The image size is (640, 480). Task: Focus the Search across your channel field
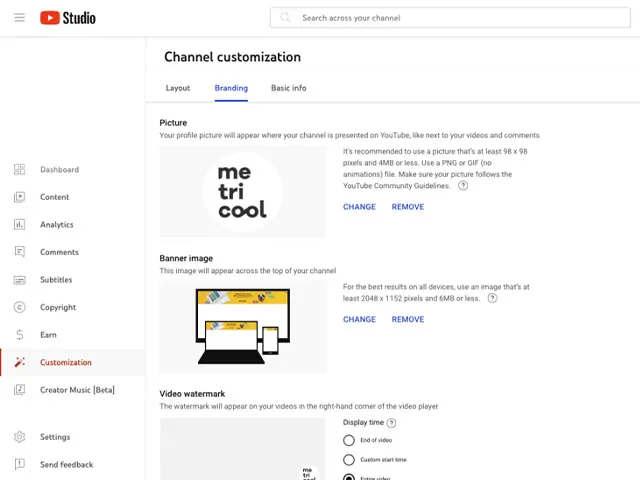point(450,18)
